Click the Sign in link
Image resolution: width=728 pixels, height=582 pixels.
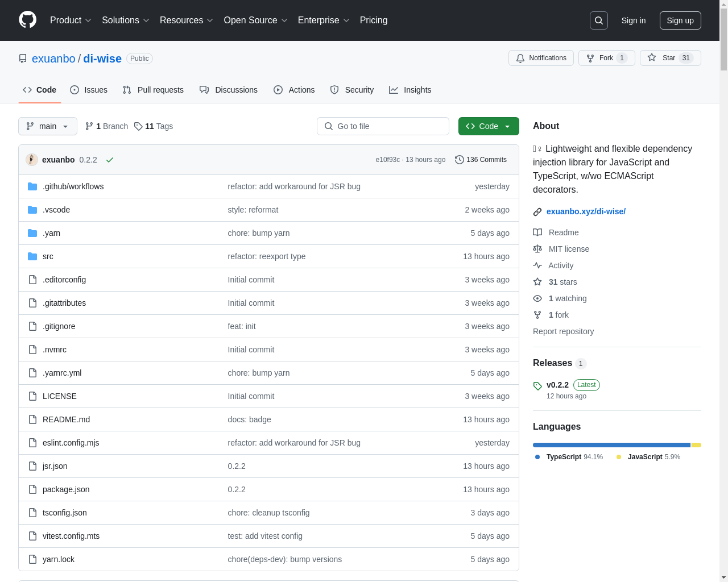[x=634, y=20]
